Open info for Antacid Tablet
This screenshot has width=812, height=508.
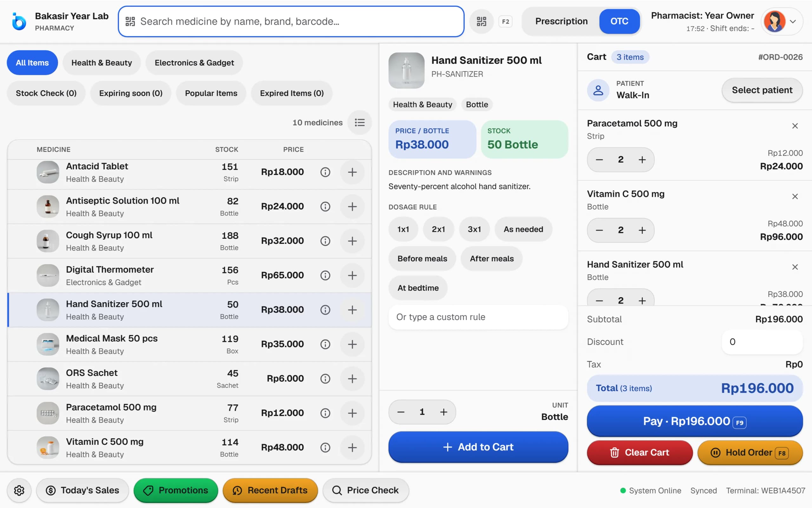(325, 172)
